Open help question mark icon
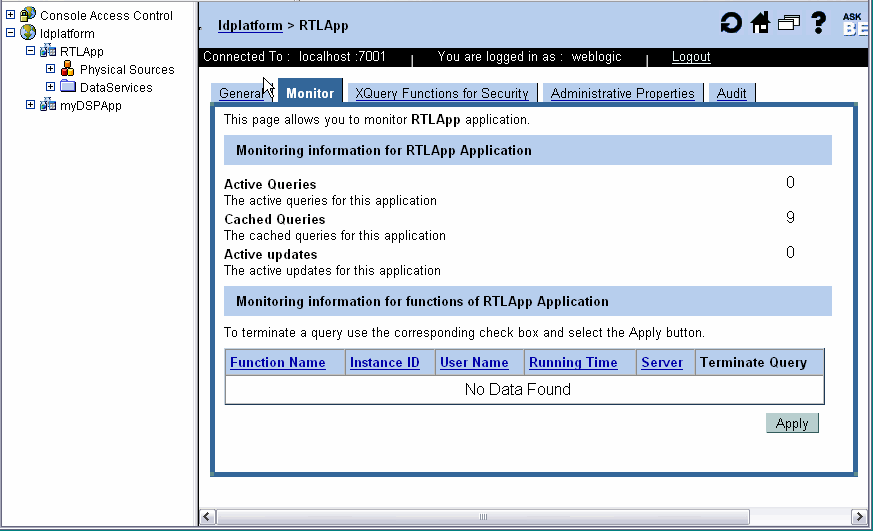The width and height of the screenshot is (873, 531). [818, 23]
